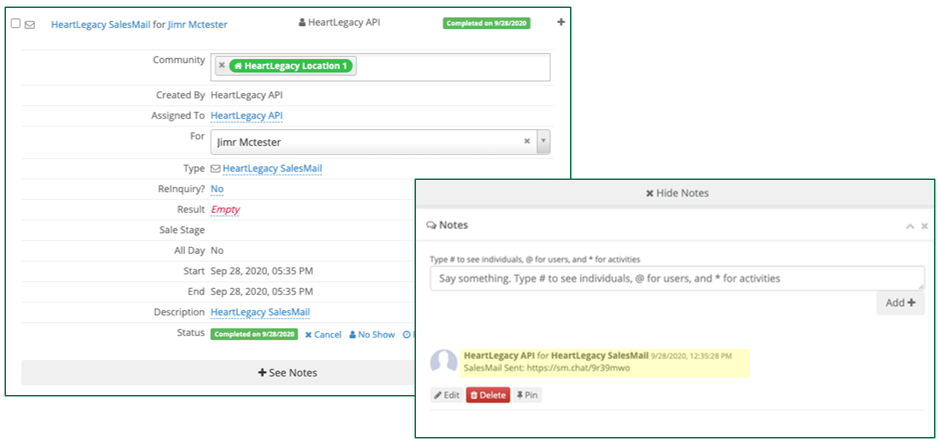The image size is (938, 440).
Task: Open the For dropdown arrow
Action: tap(543, 142)
